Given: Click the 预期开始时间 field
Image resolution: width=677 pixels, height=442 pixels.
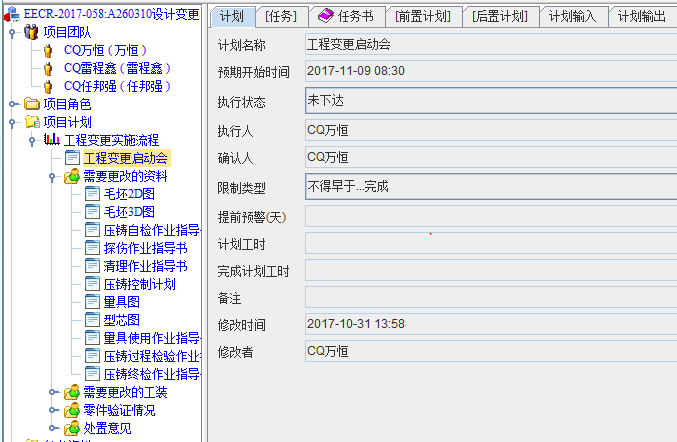Looking at the screenshot, I should tap(491, 71).
